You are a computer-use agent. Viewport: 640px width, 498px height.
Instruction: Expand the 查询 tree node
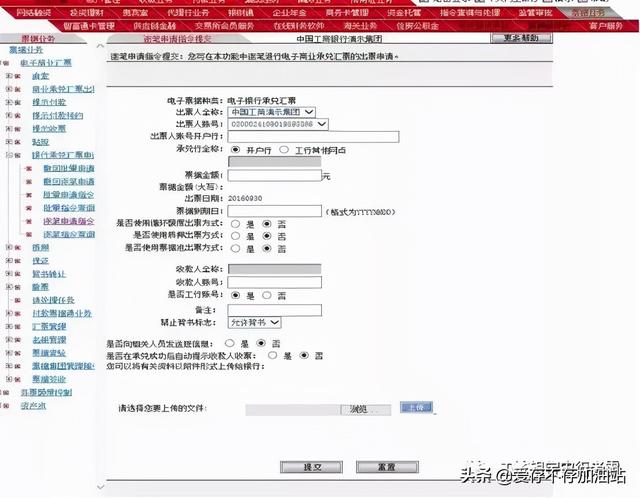coord(9,76)
